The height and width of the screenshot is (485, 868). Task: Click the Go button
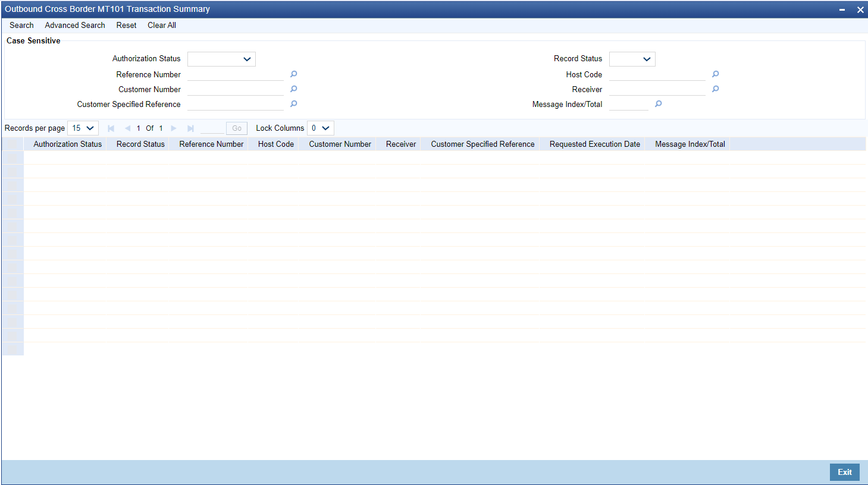(x=237, y=128)
